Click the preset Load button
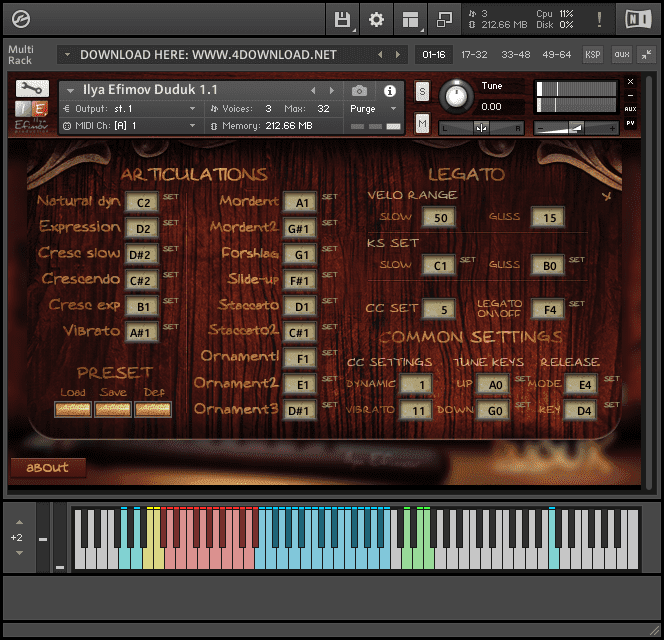This screenshot has height=640, width=664. [x=73, y=409]
